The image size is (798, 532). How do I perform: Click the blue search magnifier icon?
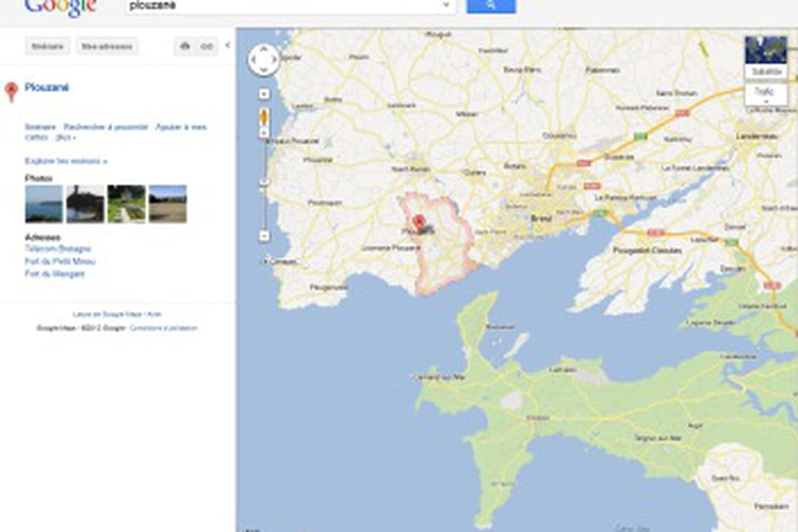(489, 6)
